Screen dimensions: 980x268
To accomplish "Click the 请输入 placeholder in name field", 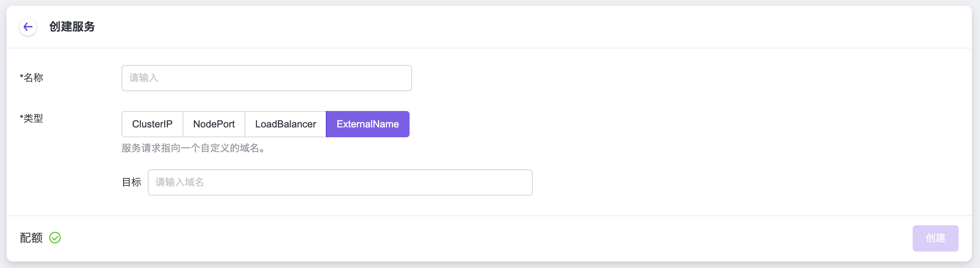I will tap(144, 78).
